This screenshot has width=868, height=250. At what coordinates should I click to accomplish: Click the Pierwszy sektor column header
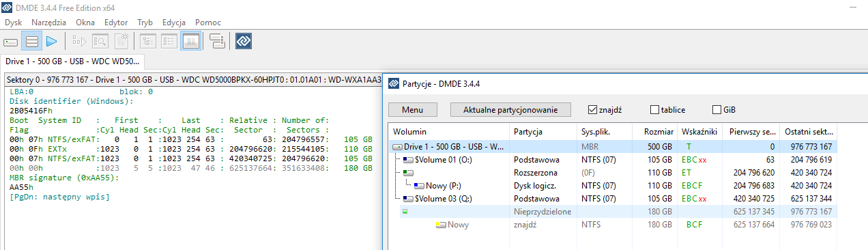coord(752,131)
